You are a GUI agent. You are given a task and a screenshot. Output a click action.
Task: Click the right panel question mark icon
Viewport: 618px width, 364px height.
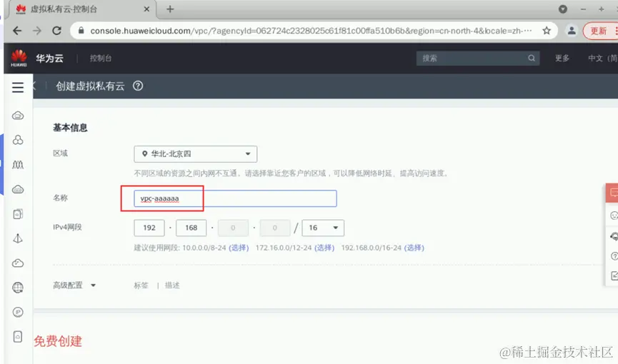(x=614, y=256)
